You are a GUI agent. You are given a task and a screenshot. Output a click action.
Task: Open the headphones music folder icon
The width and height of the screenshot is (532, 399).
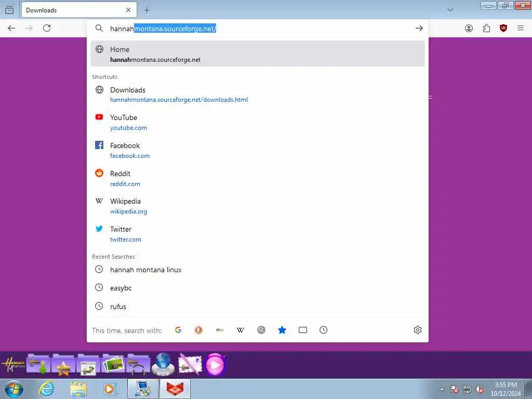138,364
